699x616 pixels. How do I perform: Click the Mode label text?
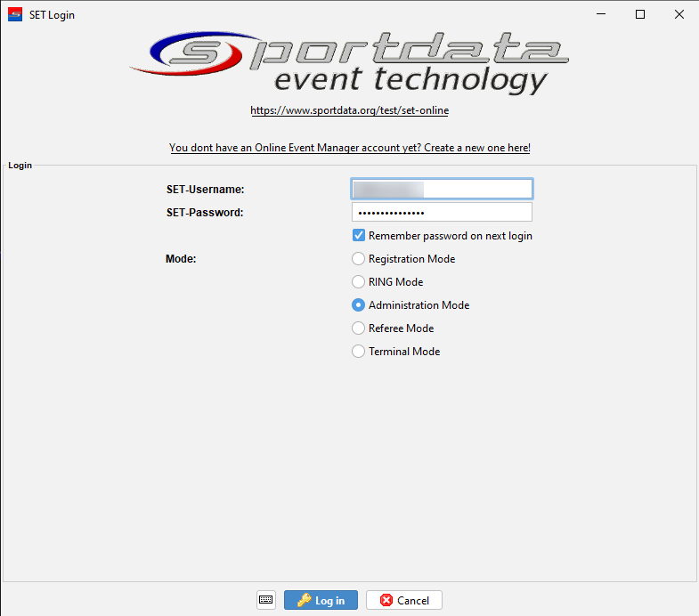181,259
